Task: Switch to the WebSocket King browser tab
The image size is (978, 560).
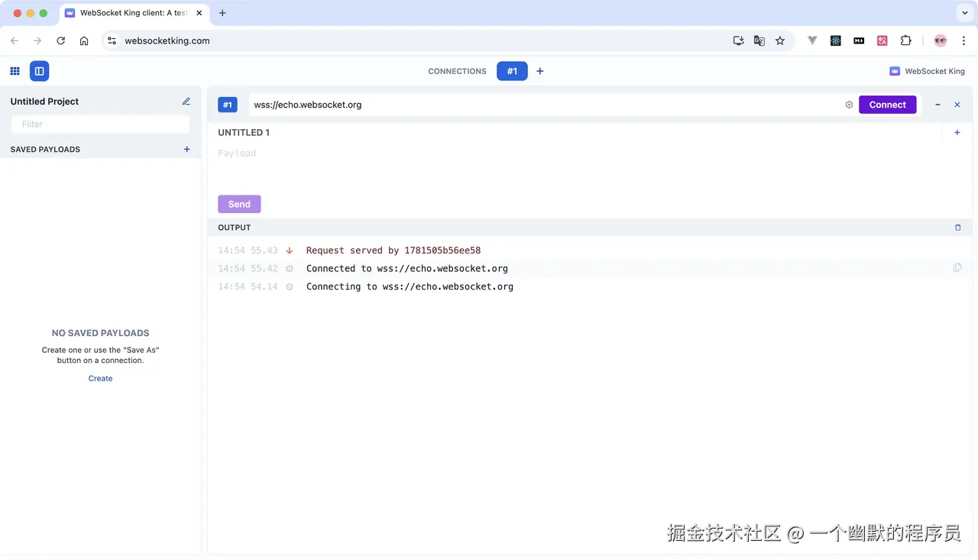Action: (x=130, y=13)
